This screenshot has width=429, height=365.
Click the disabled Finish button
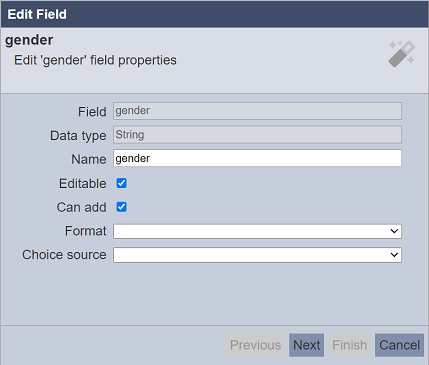click(x=349, y=345)
